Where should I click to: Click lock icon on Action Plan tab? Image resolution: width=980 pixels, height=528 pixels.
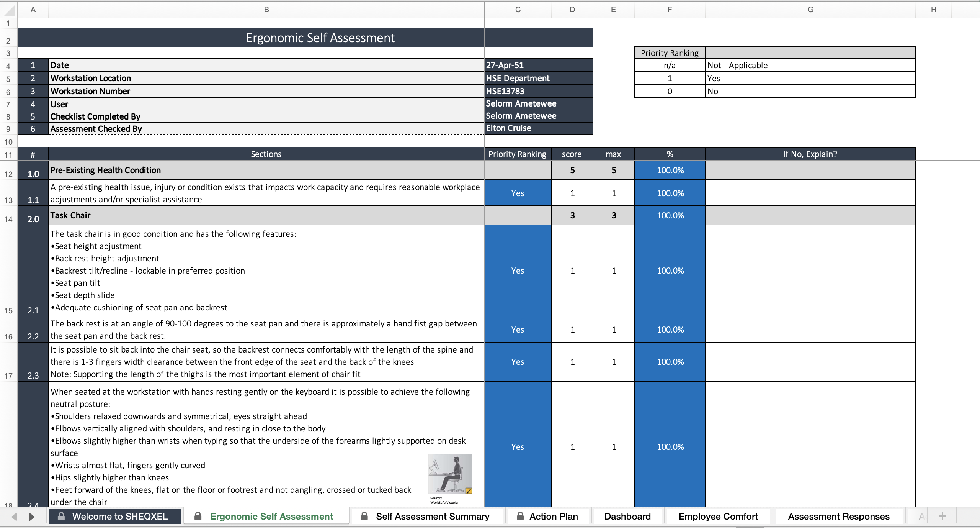click(520, 516)
